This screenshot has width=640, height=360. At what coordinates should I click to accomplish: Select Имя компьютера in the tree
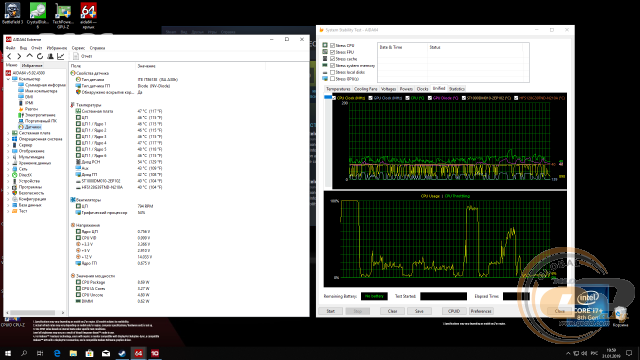41,91
